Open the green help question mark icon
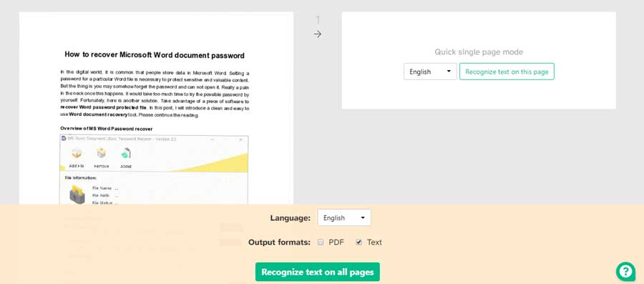Screen dimensions: 644x284 pyautogui.click(x=625, y=271)
